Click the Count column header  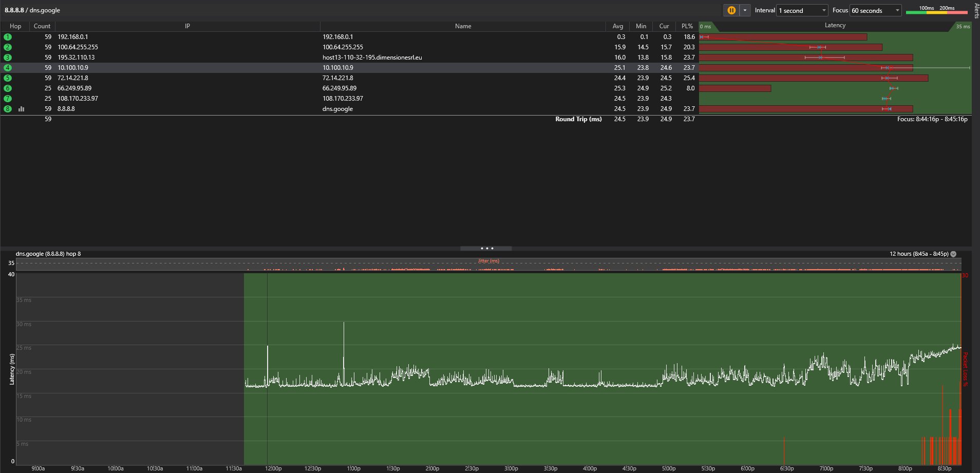[x=42, y=26]
